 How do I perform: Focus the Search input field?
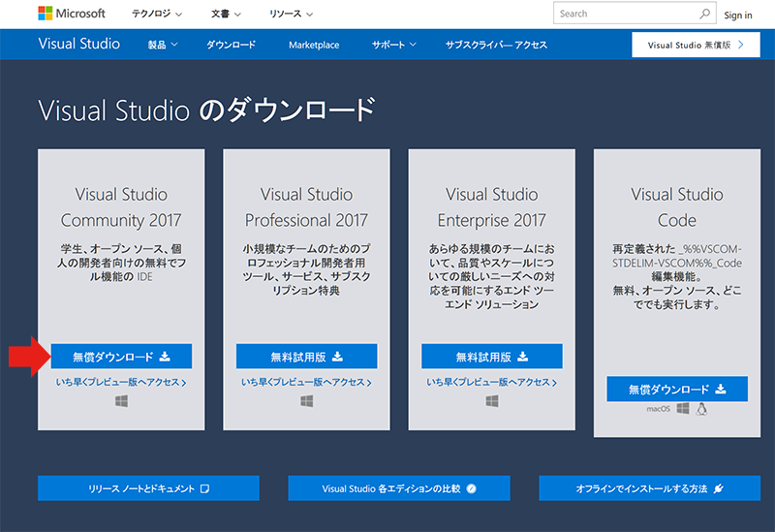click(635, 14)
